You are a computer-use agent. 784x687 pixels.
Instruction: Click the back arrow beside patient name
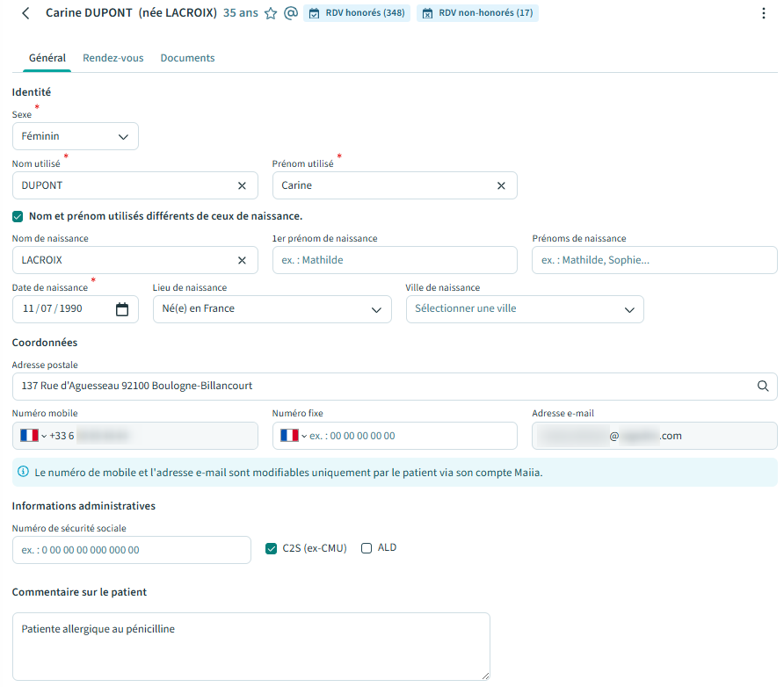25,13
